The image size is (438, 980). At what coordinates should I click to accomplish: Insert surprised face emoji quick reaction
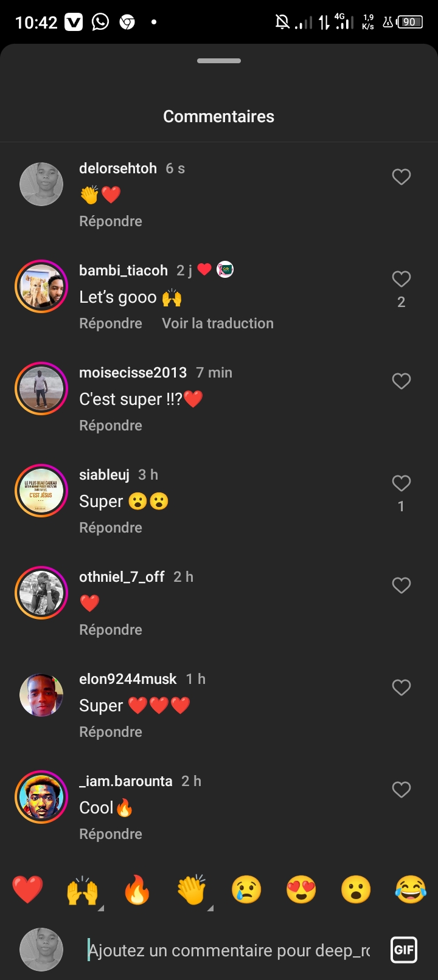[356, 890]
